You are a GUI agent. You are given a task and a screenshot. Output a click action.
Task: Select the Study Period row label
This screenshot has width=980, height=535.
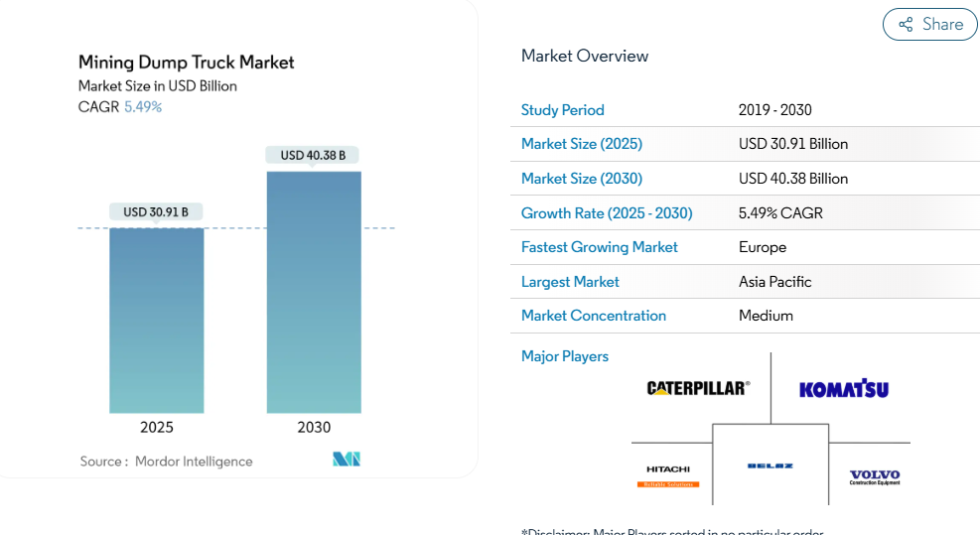click(562, 110)
